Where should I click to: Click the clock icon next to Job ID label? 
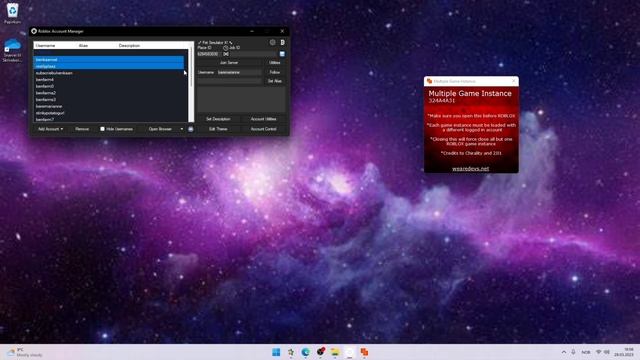[x=225, y=48]
